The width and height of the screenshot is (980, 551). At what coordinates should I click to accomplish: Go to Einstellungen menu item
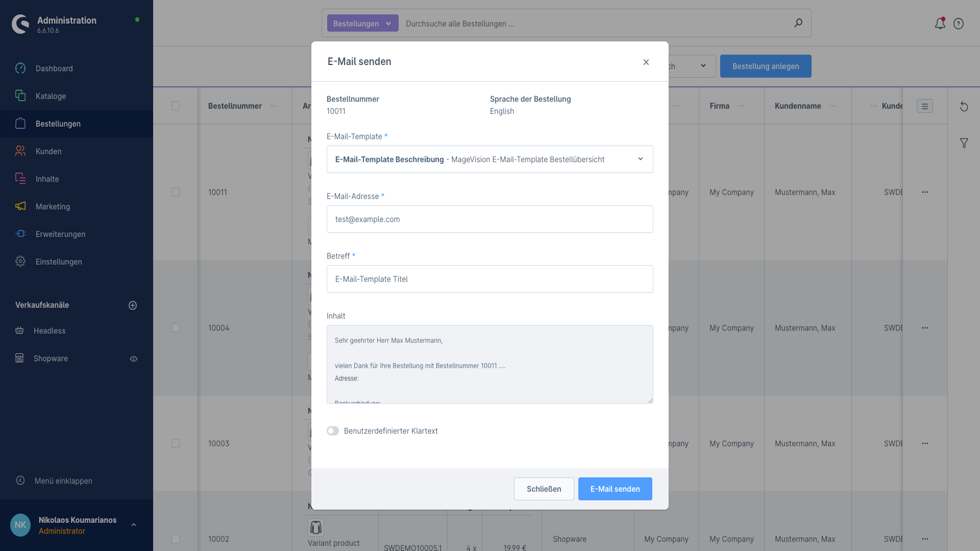(x=59, y=262)
